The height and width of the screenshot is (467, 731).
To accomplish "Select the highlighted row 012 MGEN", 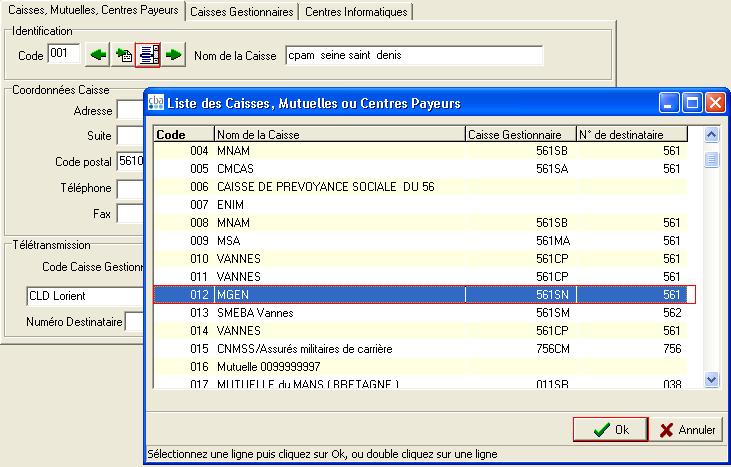I will 421,295.
